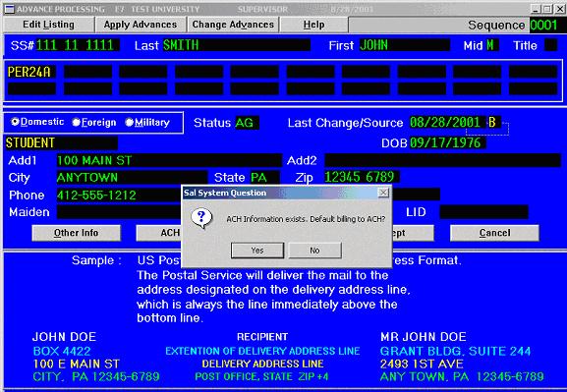The width and height of the screenshot is (567, 392).
Task: Click the Last Change date 08/28/2001
Action: tap(447, 122)
